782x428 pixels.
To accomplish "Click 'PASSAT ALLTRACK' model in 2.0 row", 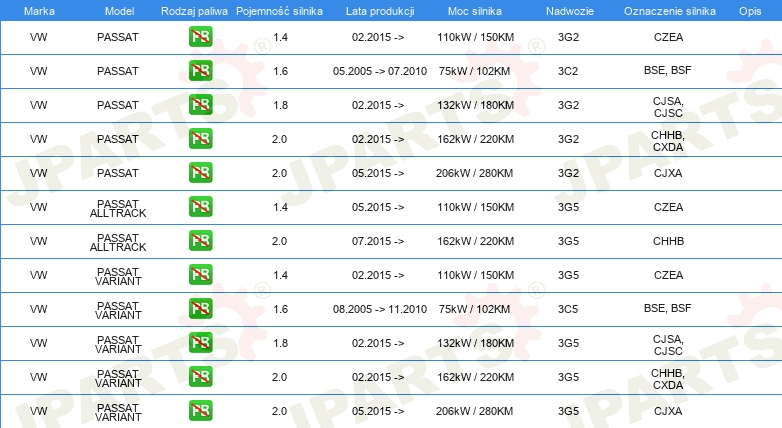I will (118, 242).
